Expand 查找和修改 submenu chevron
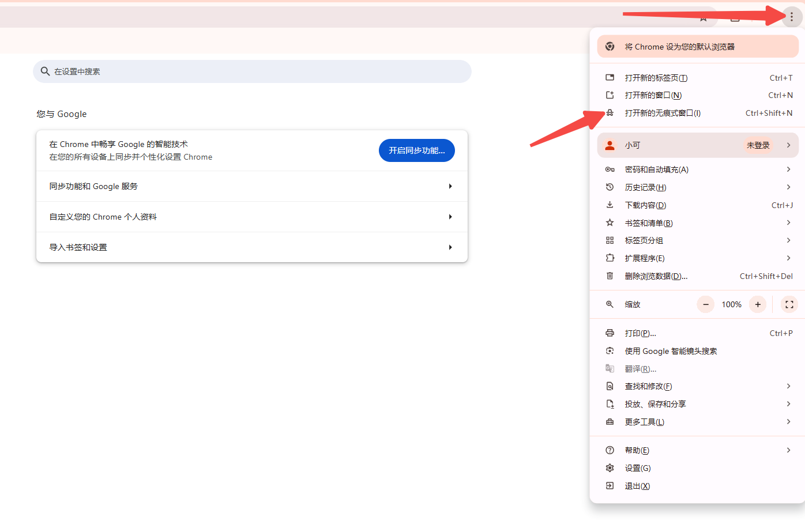The width and height of the screenshot is (805, 532). pos(788,386)
